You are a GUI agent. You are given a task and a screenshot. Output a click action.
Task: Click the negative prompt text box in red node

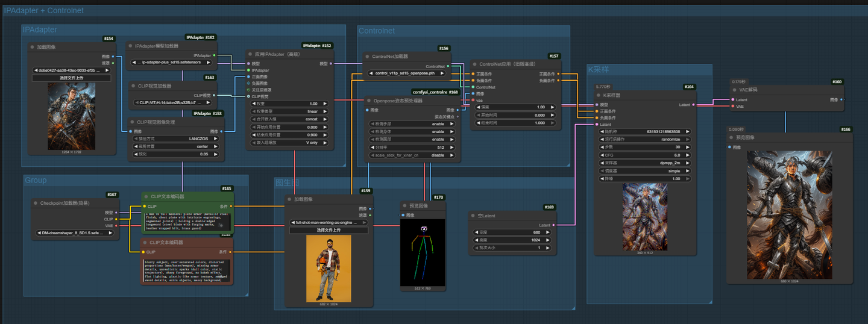coord(187,270)
